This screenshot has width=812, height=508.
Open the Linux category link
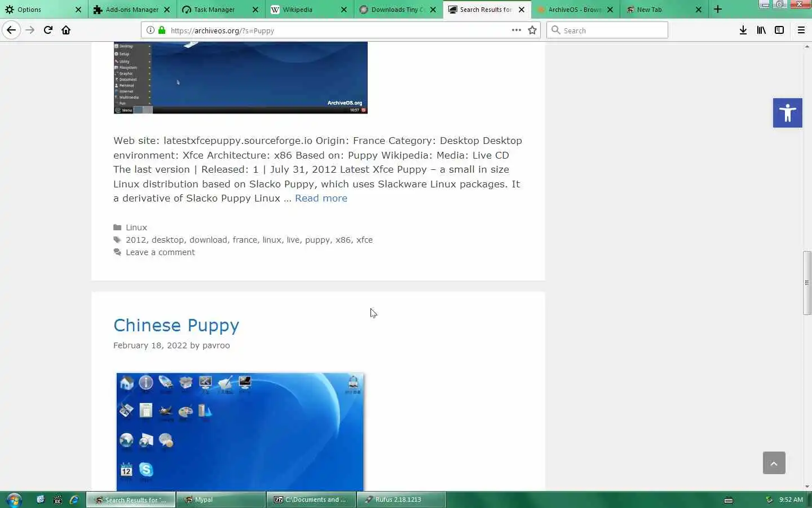pos(136,227)
